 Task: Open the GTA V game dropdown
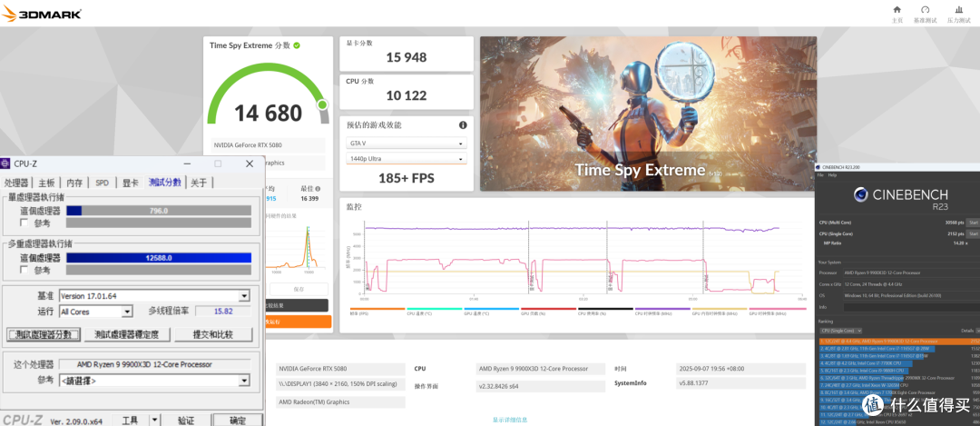pos(407,144)
